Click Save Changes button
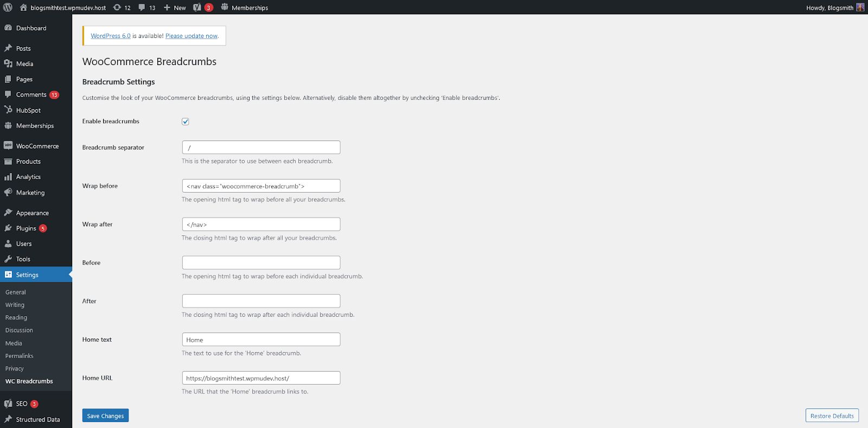 [x=105, y=416]
